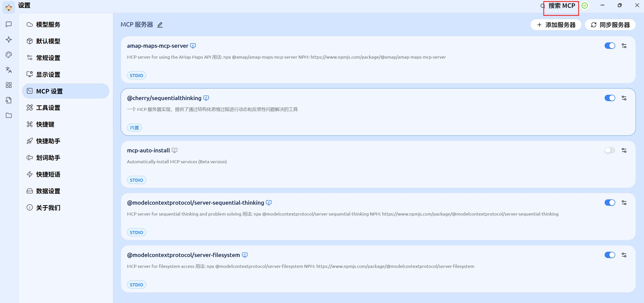Go to 快捷键 settings section
644x303 pixels.
tap(45, 124)
